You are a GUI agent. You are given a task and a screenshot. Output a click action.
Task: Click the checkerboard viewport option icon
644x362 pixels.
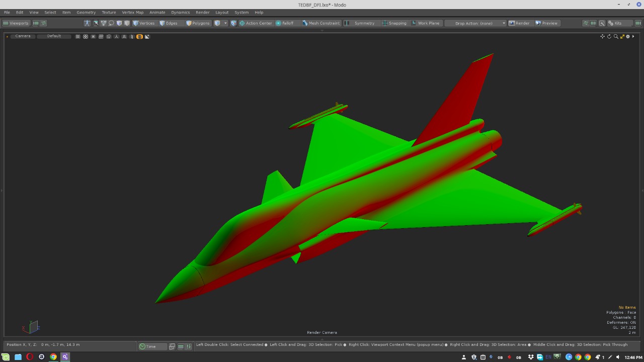77,37
